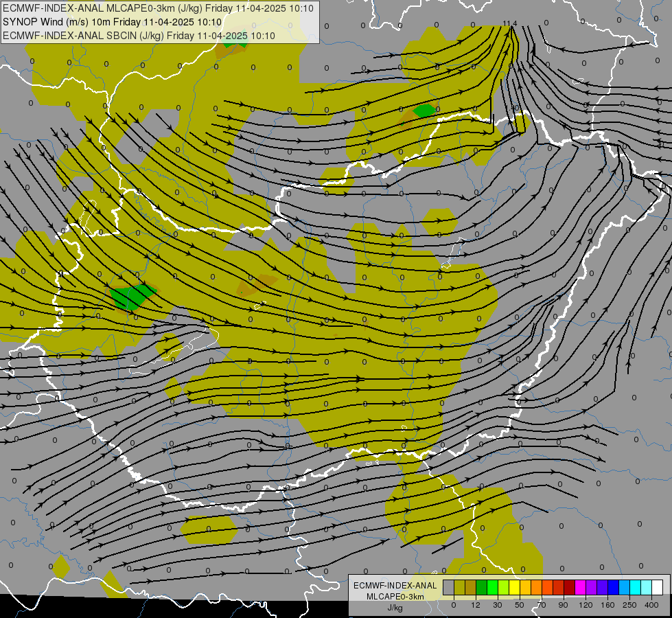Click the legend scale label 70
The height and width of the screenshot is (618, 672).
542,605
